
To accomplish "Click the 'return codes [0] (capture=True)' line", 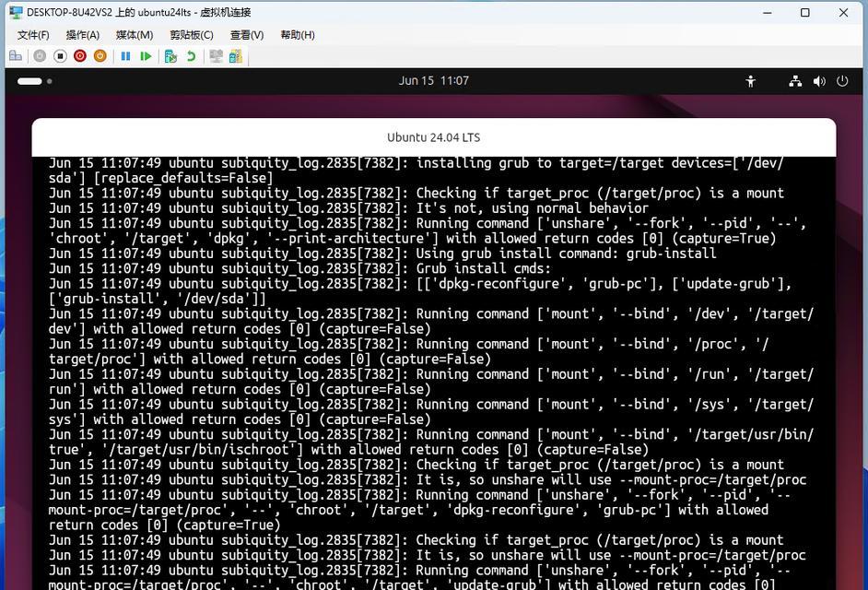I will point(164,525).
